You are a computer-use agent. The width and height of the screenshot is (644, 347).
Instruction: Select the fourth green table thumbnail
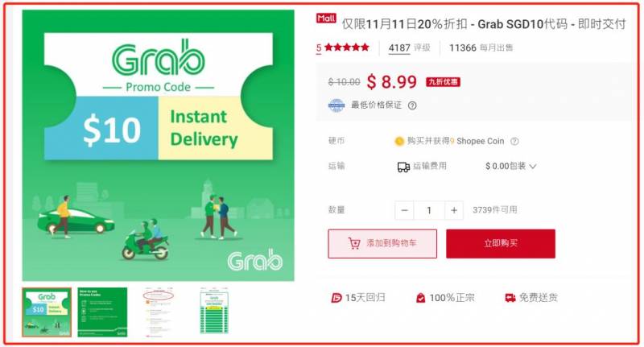click(214, 311)
